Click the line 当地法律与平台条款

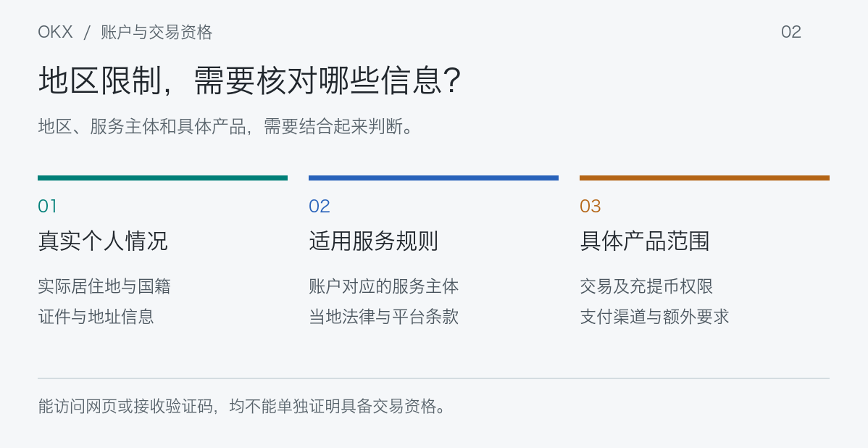pyautogui.click(x=383, y=317)
